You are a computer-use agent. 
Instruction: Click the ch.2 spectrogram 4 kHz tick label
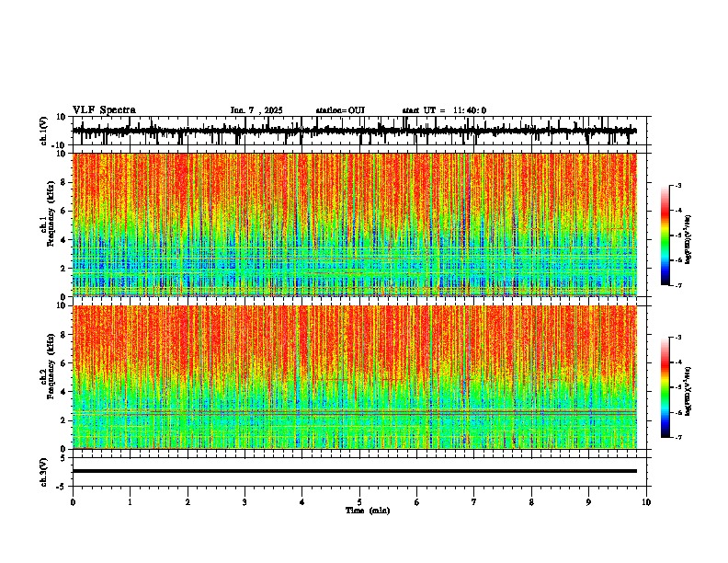pyautogui.click(x=64, y=392)
